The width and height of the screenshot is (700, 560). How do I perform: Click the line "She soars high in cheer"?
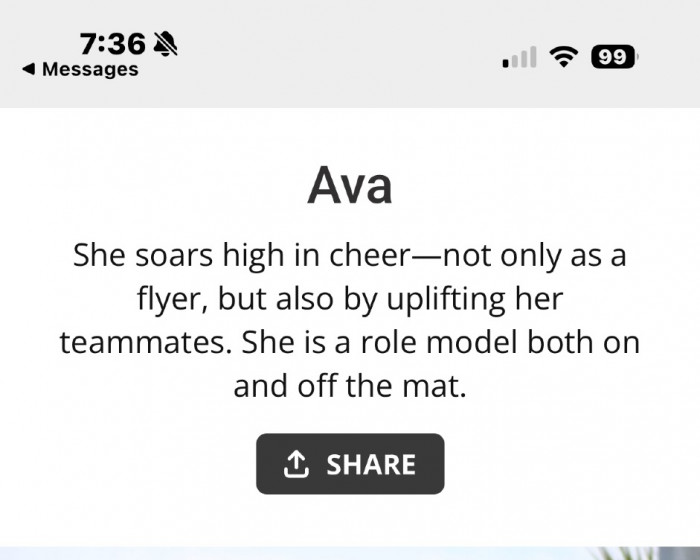pos(242,255)
